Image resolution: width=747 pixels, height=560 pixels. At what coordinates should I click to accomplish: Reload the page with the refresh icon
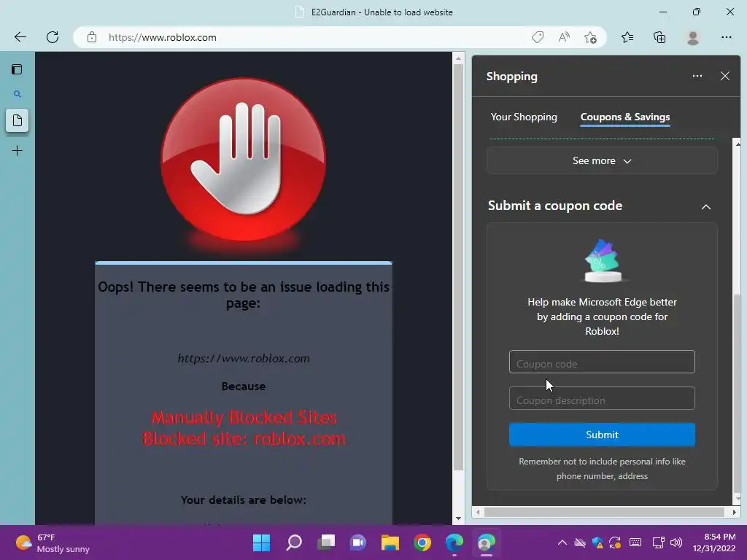(x=53, y=37)
